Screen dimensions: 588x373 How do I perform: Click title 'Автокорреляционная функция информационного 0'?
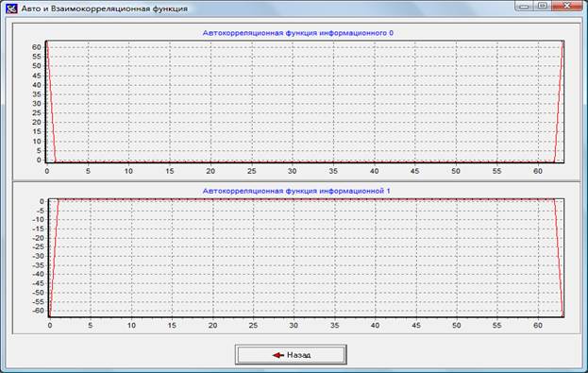pyautogui.click(x=297, y=33)
